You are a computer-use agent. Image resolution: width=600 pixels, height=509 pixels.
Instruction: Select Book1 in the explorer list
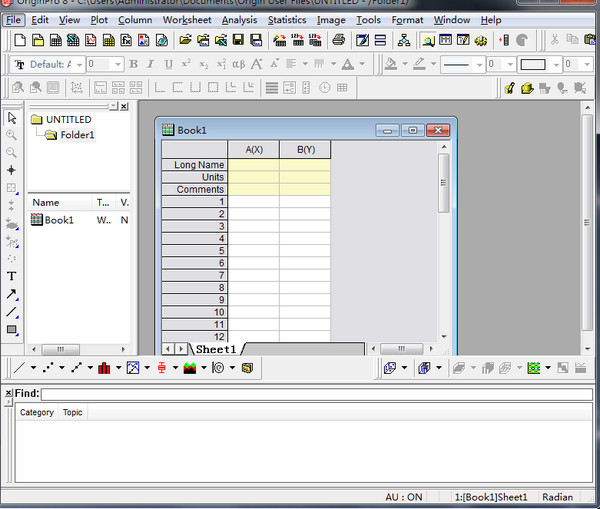[59, 220]
